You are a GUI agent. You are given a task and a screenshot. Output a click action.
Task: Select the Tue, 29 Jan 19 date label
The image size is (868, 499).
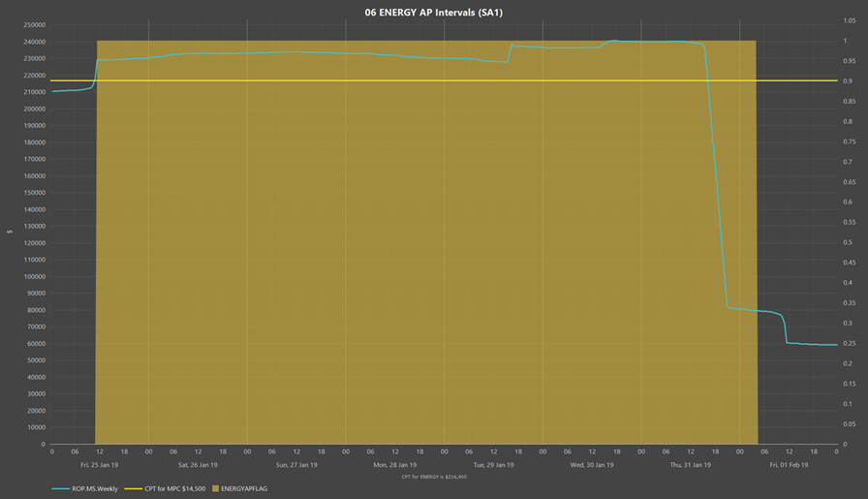point(493,465)
